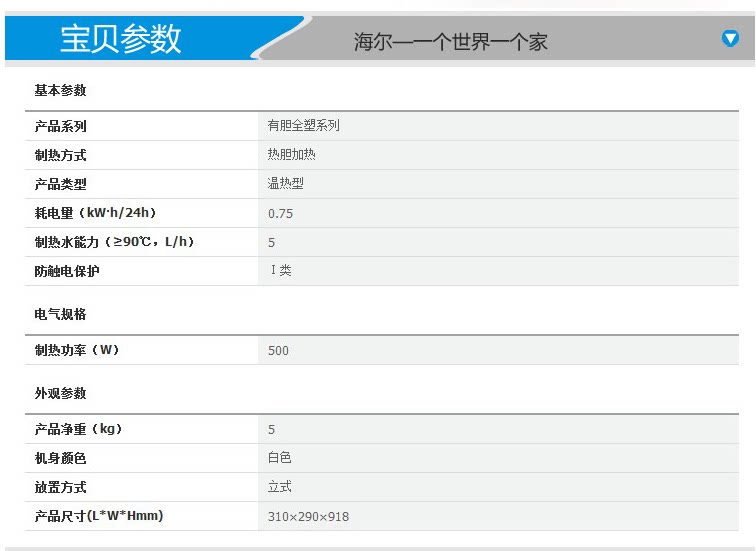Select the 电气规格 section heading
Viewport: 756px width, 551px height.
pyautogui.click(x=61, y=314)
